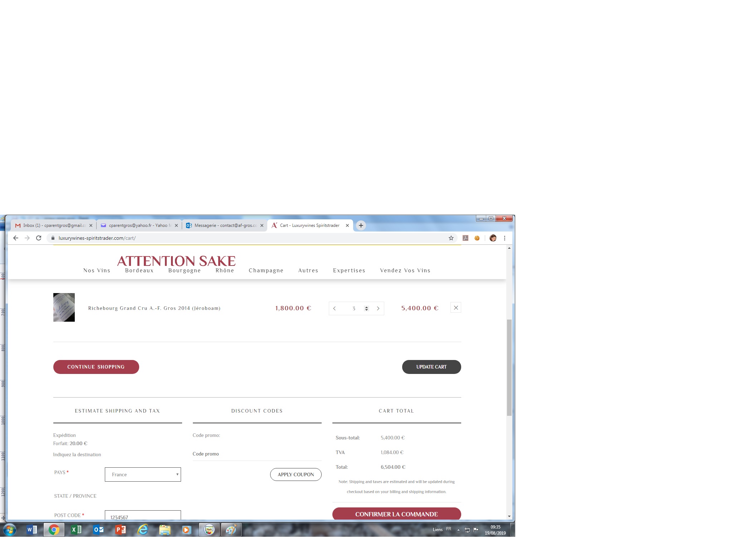
Task: Click the page vertical scrollbar thumb
Action: point(509,368)
